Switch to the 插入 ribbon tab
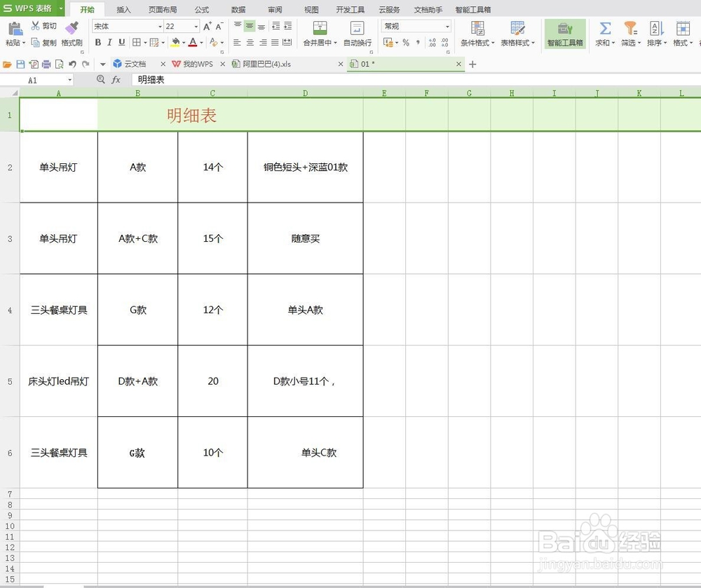This screenshot has height=588, width=701. 123,9
